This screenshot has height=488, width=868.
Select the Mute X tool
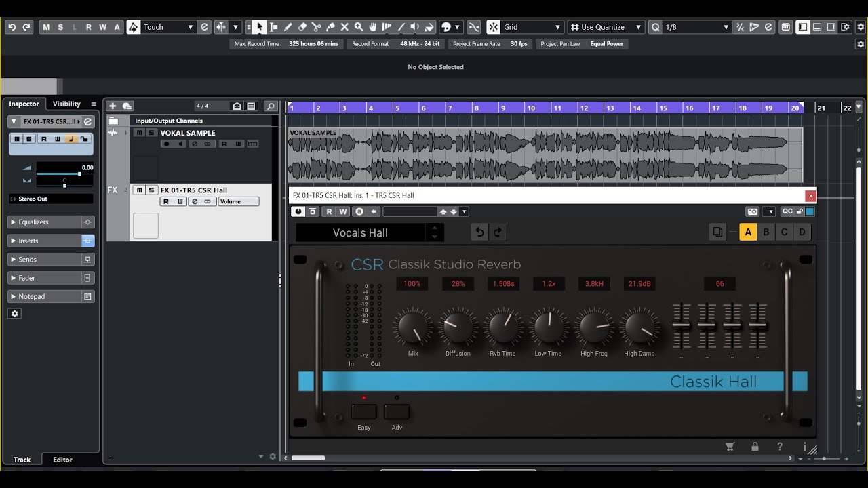pyautogui.click(x=344, y=27)
